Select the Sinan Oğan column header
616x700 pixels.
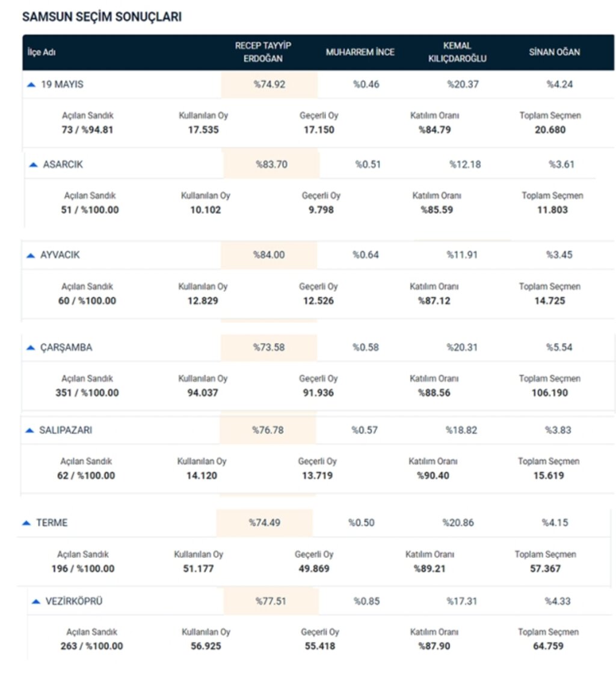point(555,52)
